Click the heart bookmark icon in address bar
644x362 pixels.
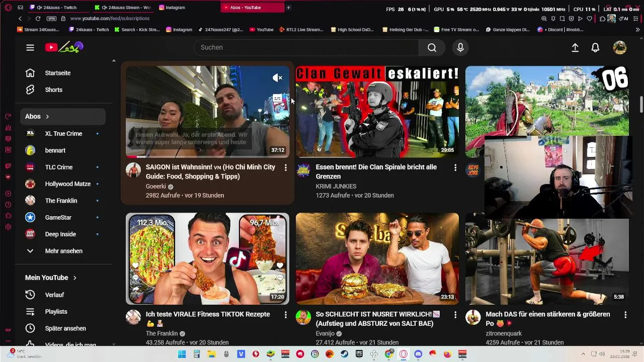[x=590, y=19]
